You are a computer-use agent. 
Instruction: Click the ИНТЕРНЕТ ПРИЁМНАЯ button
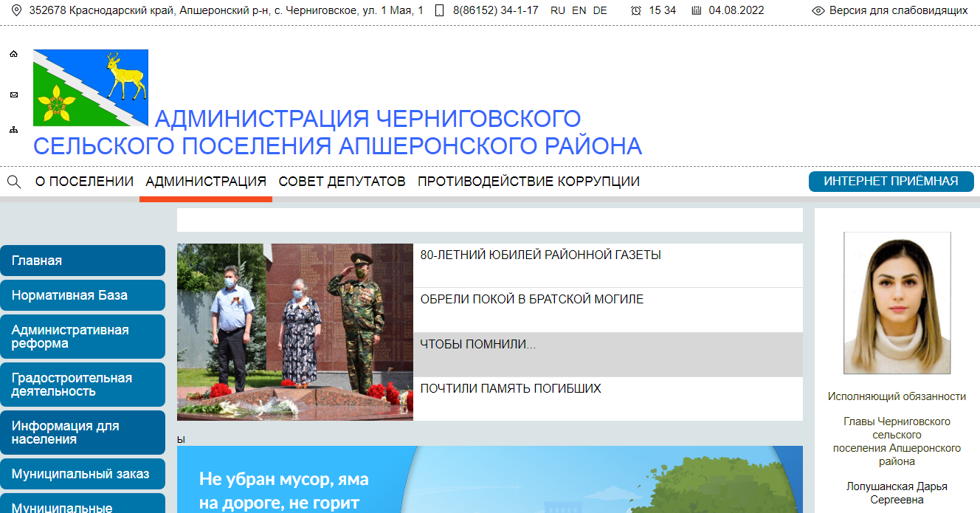click(891, 182)
